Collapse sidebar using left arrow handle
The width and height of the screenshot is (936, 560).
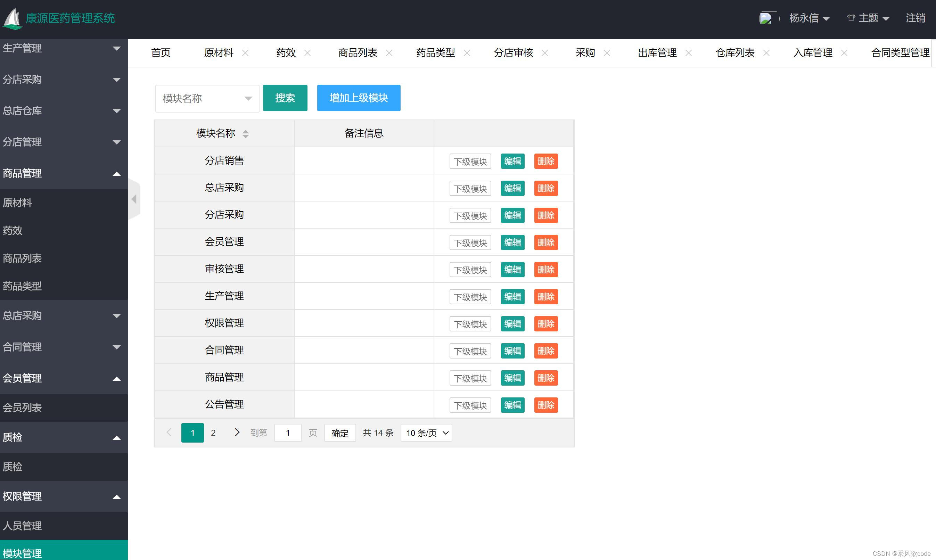pos(134,199)
